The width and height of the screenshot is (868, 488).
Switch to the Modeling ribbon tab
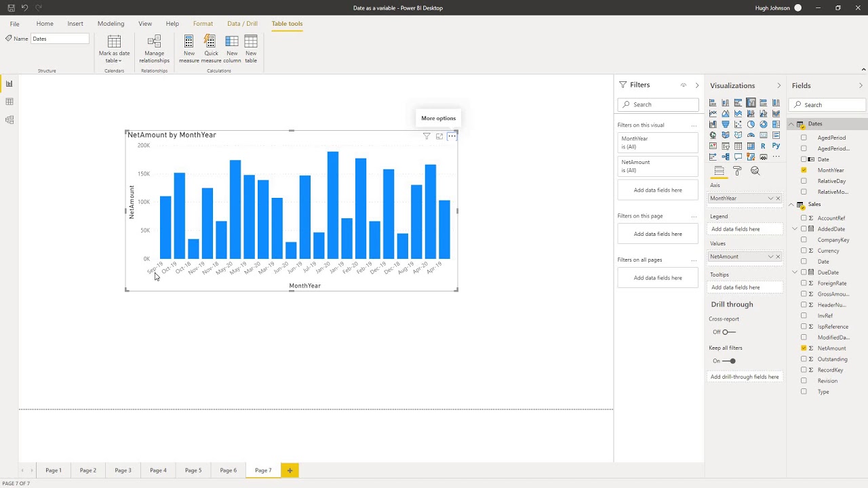pos(111,24)
